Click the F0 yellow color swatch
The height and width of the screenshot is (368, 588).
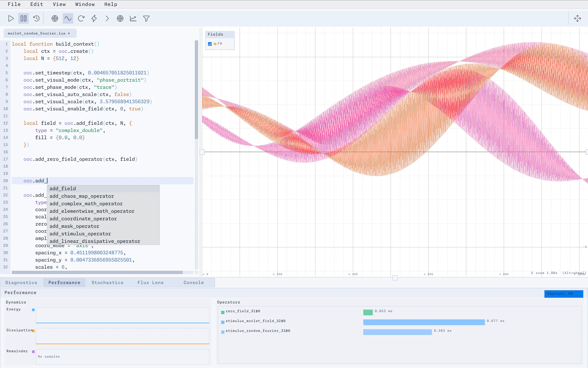[215, 44]
